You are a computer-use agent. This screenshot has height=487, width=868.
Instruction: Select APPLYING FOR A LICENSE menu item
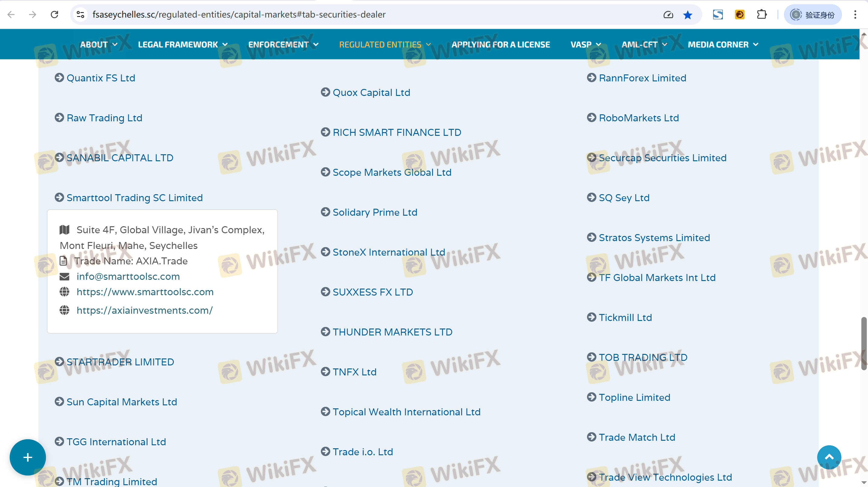(500, 44)
